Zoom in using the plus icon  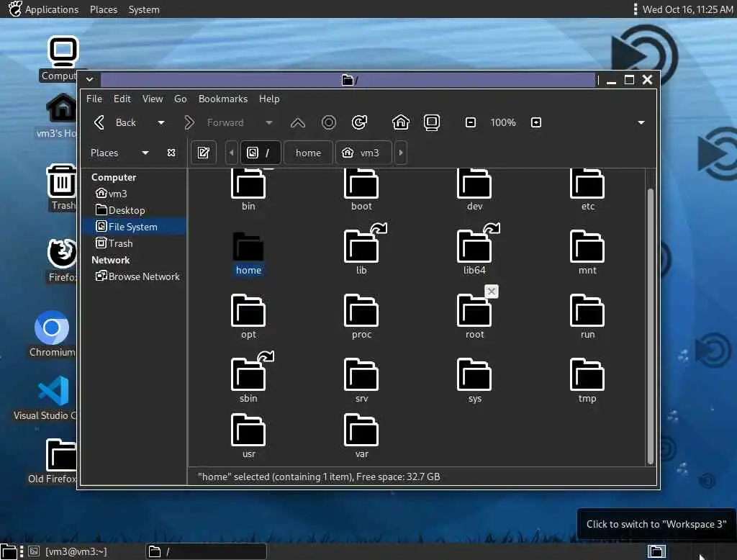(x=535, y=122)
